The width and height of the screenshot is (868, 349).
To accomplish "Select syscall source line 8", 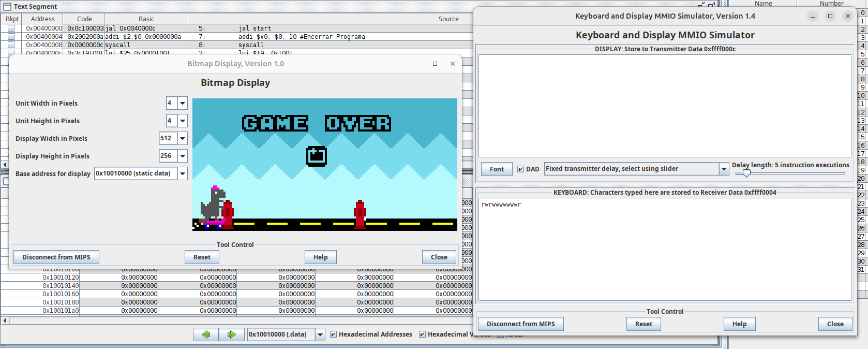I will [250, 45].
